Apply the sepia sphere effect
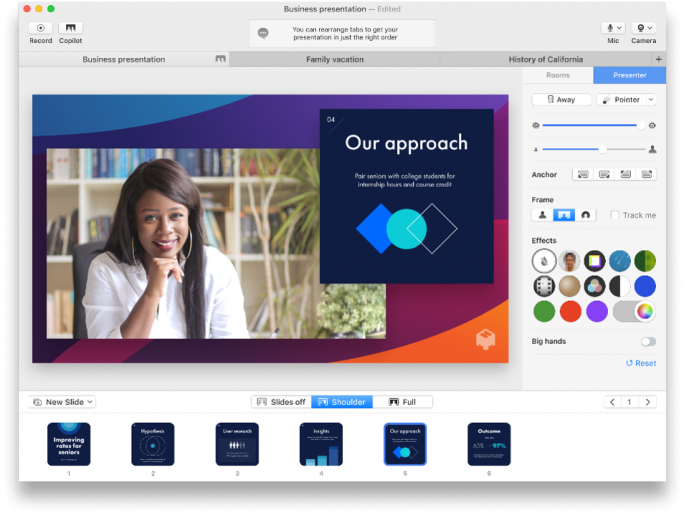Image resolution: width=684 pixels, height=513 pixels. (570, 287)
